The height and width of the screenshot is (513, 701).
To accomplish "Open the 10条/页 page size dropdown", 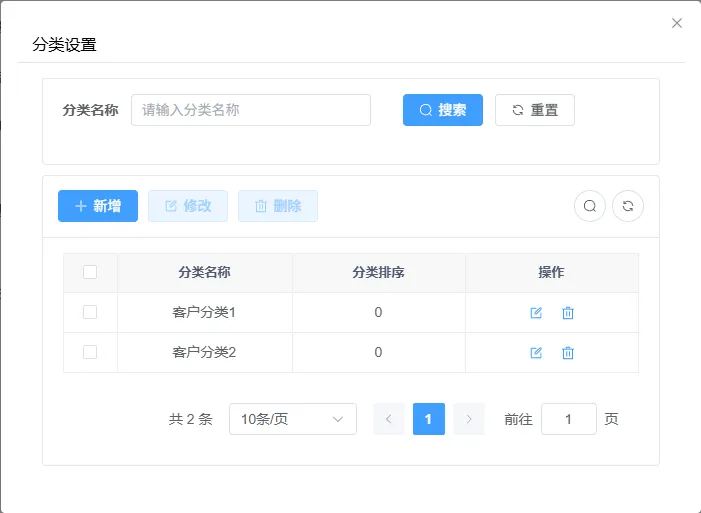I will coord(293,419).
